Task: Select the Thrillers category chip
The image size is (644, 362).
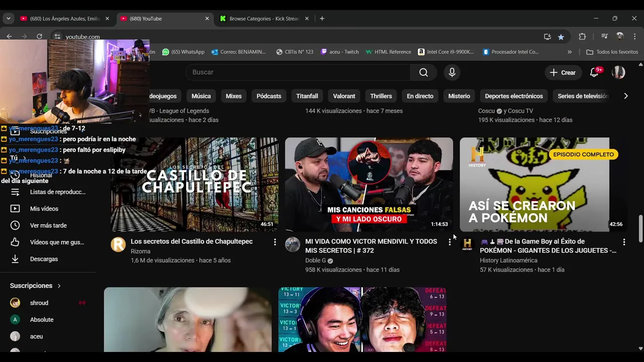Action: coord(381,96)
